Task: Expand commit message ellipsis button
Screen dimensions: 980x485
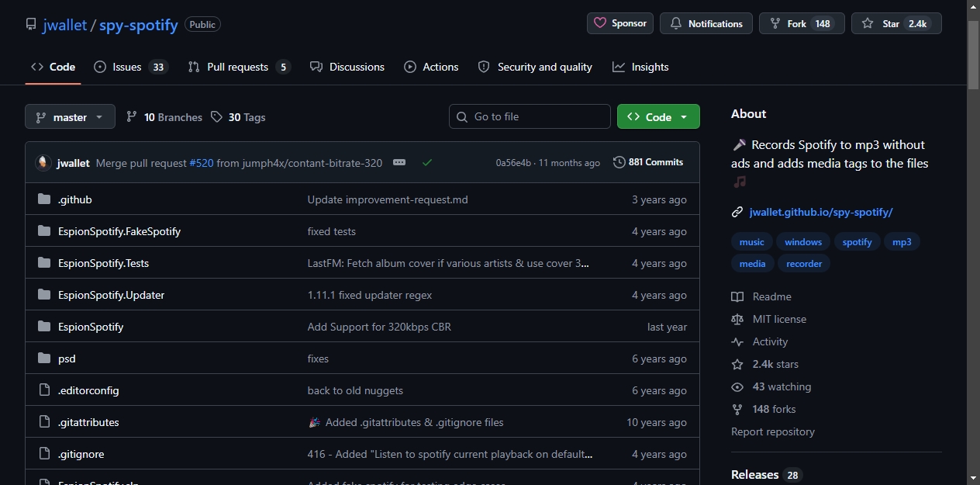Action: click(x=399, y=163)
